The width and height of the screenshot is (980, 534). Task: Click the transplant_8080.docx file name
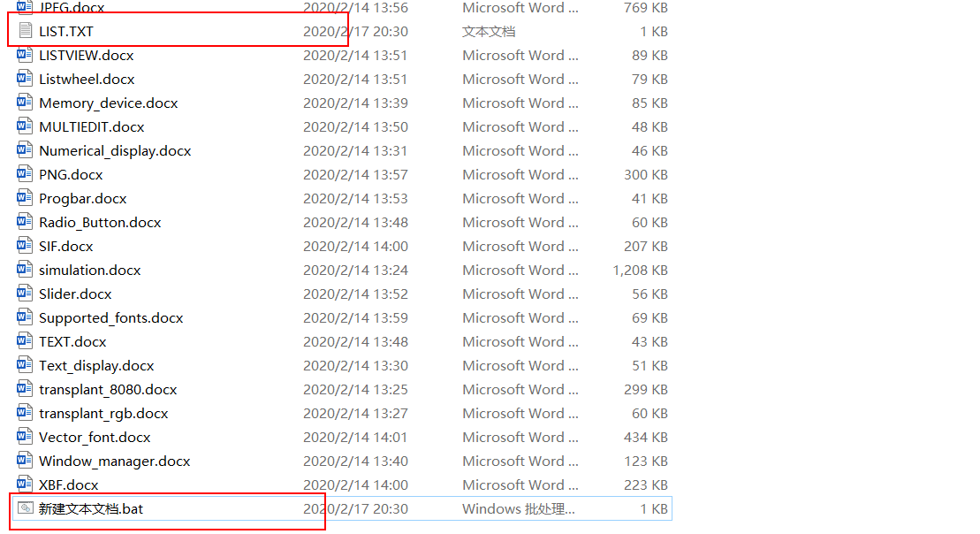[x=108, y=389]
